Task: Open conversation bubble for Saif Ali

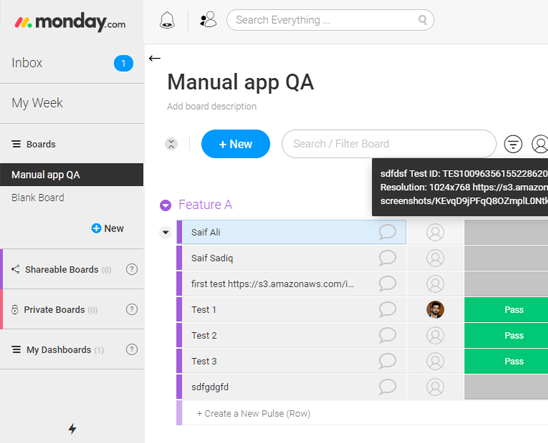Action: click(x=387, y=232)
